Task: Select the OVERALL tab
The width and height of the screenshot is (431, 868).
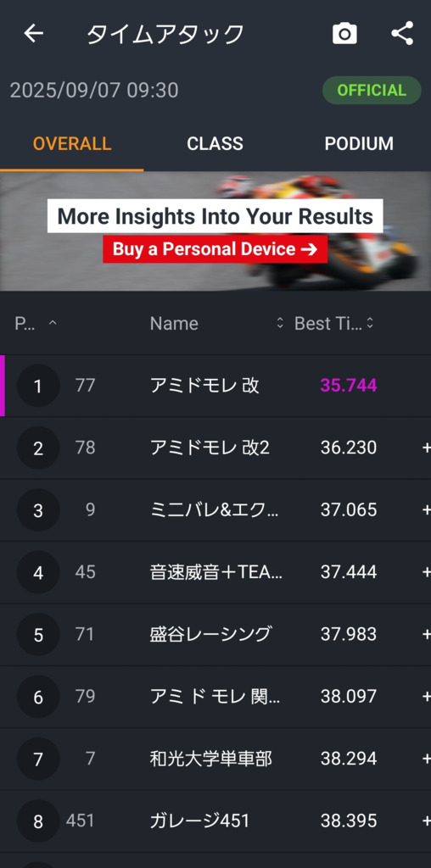Action: point(72,144)
